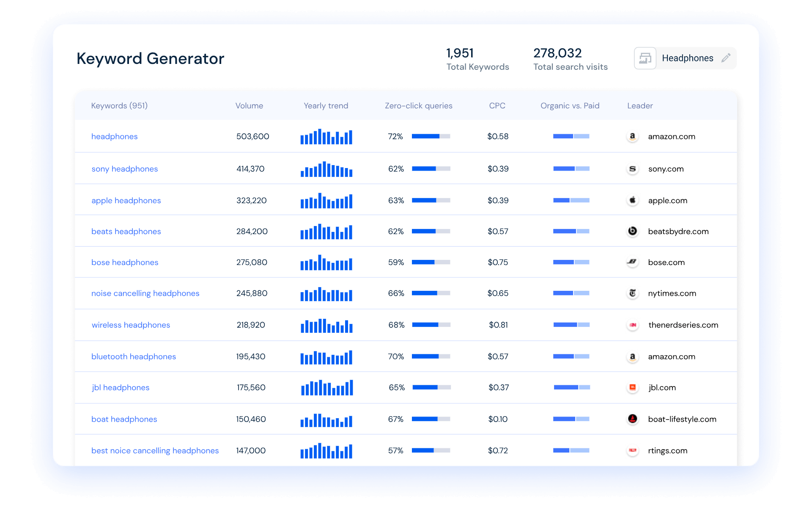The width and height of the screenshot is (812, 508).
Task: Click the amazon.com favicon beside headphones row
Action: [x=632, y=136]
